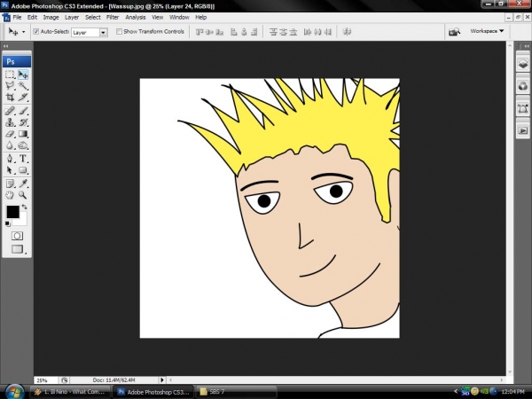Open the Image menu

(51, 18)
